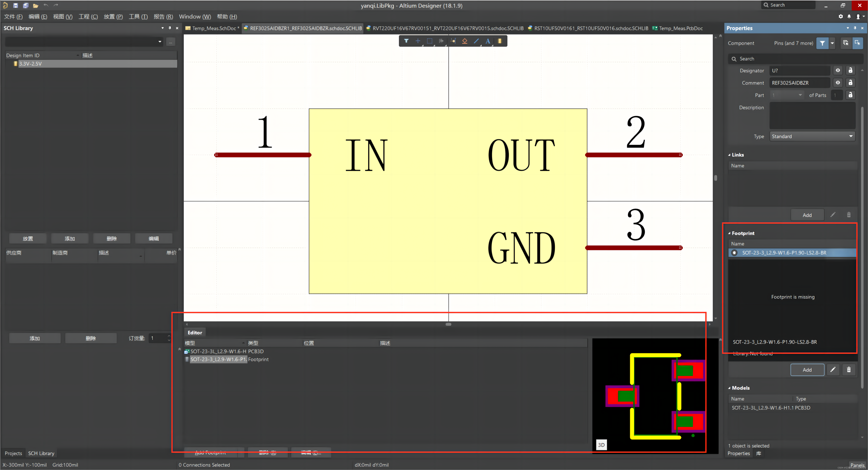Select the SOT-23-3 footprint radio button
Screen dimensions: 868x470
[734, 253]
